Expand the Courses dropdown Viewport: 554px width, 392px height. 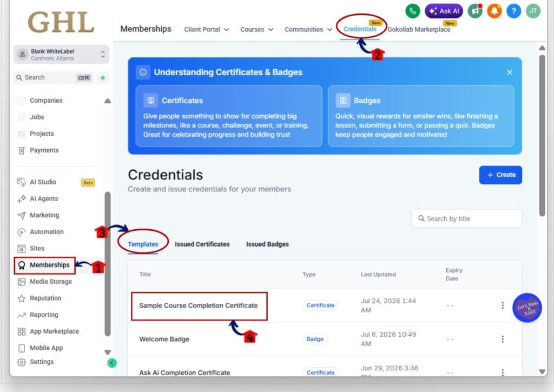(256, 29)
